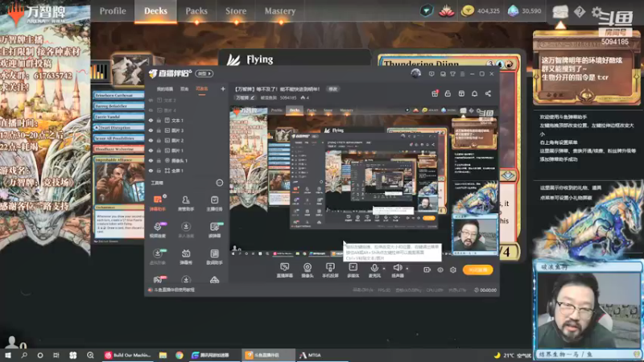
Task: Toggle visibility of 图片 1 source
Action: coord(151,150)
